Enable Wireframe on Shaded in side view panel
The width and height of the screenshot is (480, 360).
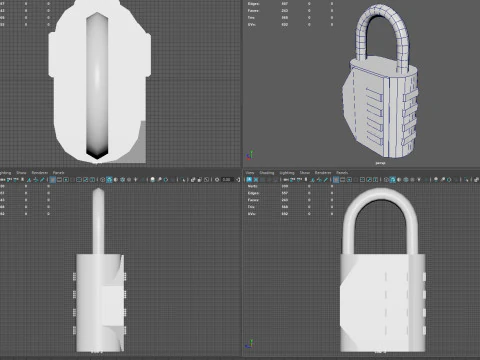(122, 179)
